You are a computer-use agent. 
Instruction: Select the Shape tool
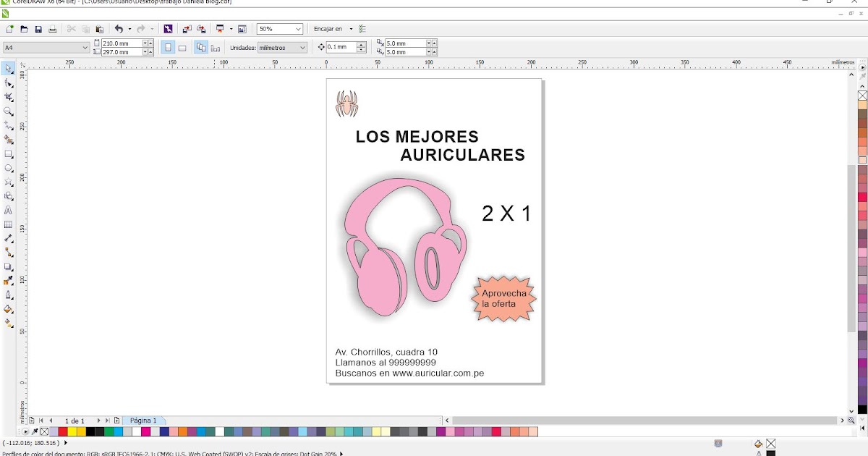(8, 83)
